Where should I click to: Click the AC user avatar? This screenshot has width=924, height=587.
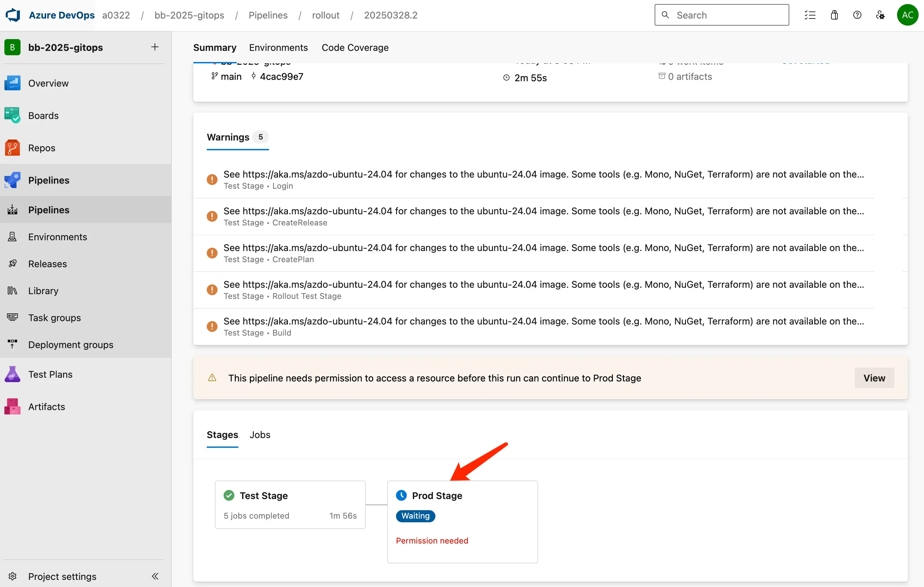[907, 15]
